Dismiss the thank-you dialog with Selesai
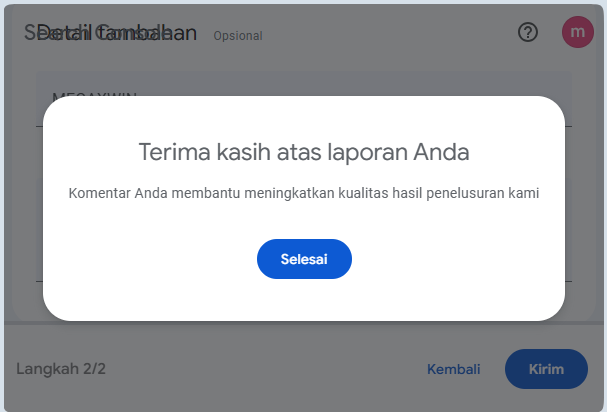Image resolution: width=607 pixels, height=412 pixels. click(304, 259)
